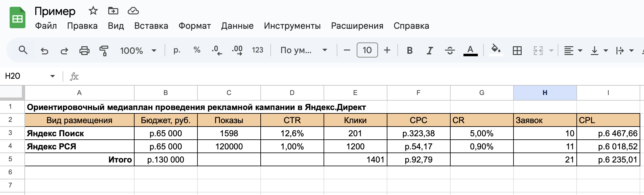Toggle bold formatting
This screenshot has height=195, width=644.
(x=410, y=50)
